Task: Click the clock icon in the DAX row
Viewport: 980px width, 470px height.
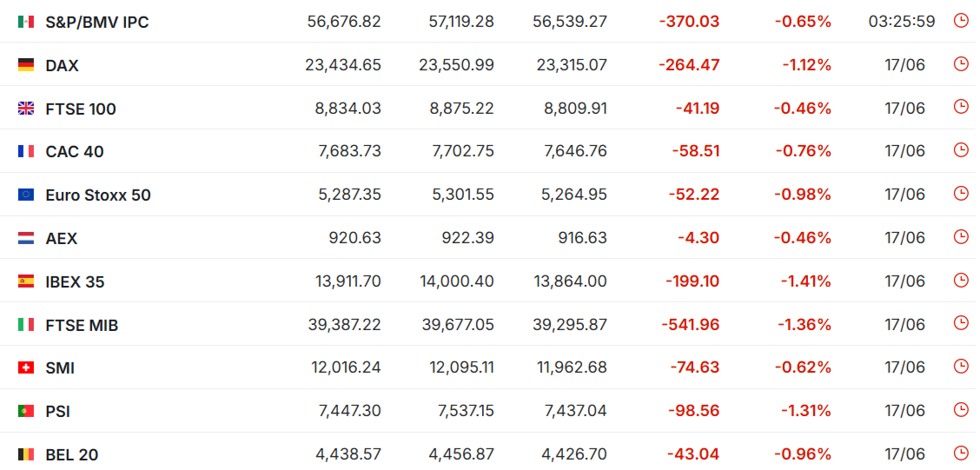Action: pos(961,63)
